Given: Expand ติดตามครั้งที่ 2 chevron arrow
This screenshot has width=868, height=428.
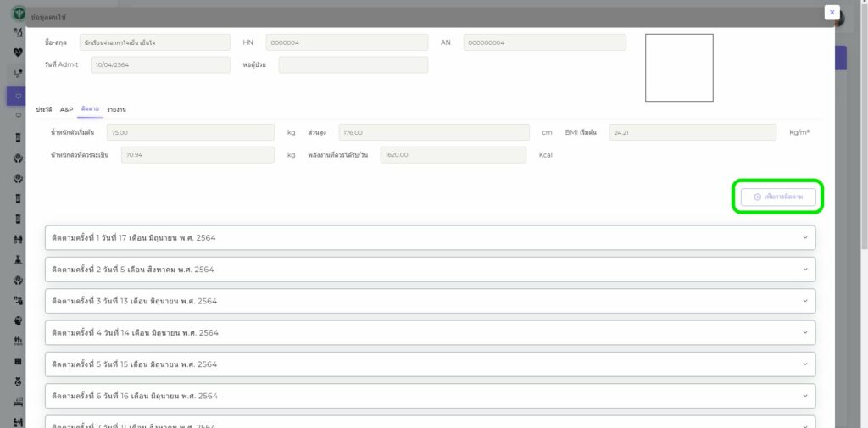Looking at the screenshot, I should point(805,270).
